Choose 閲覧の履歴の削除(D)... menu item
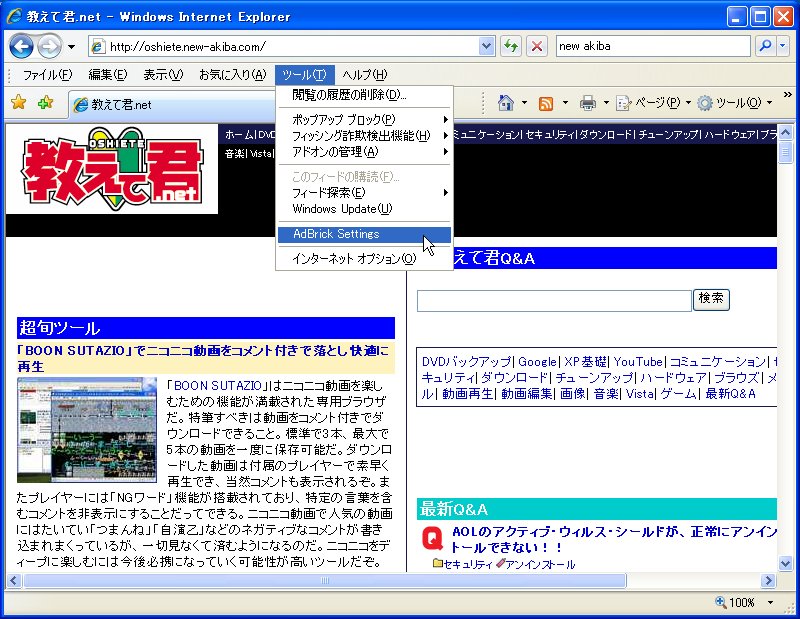Image resolution: width=800 pixels, height=619 pixels. (x=364, y=95)
